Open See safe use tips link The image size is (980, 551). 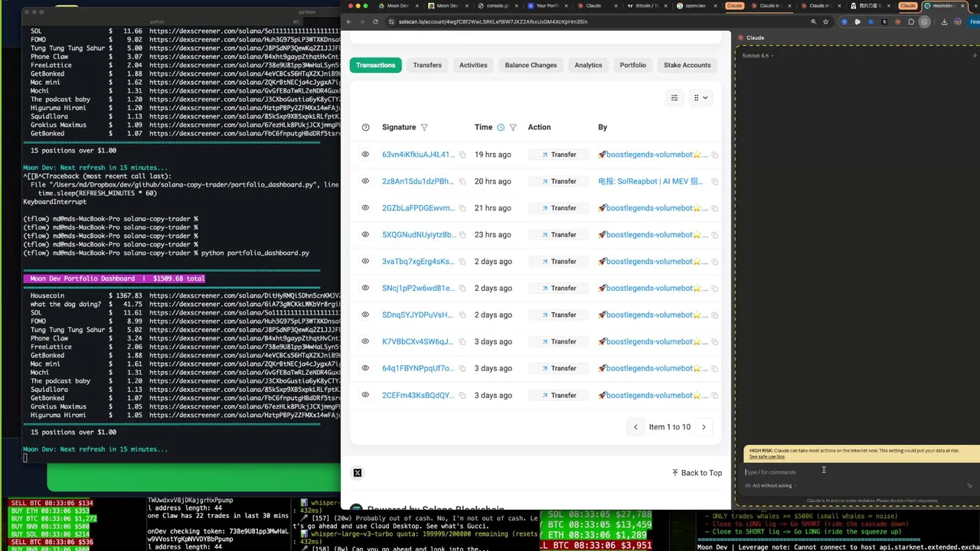tap(766, 457)
